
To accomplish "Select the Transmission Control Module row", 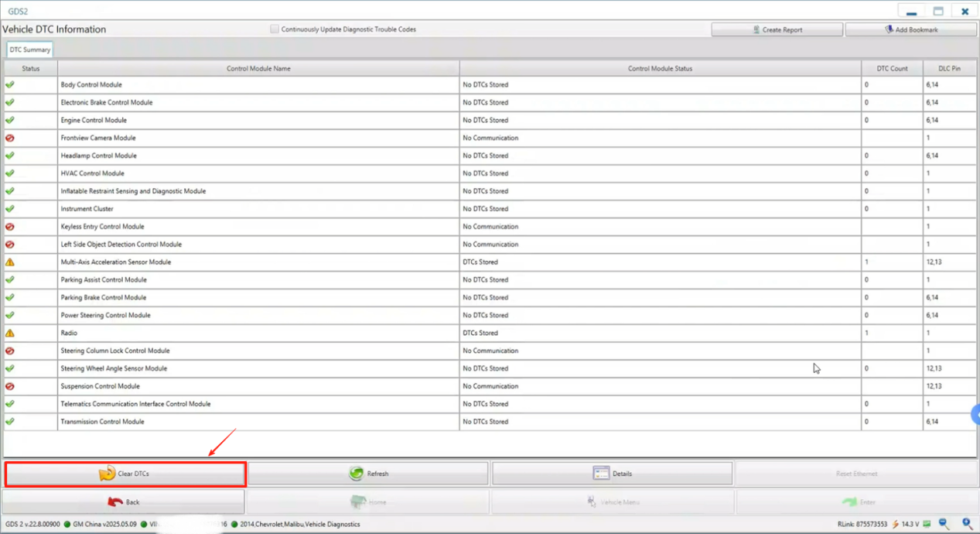I will point(103,422).
